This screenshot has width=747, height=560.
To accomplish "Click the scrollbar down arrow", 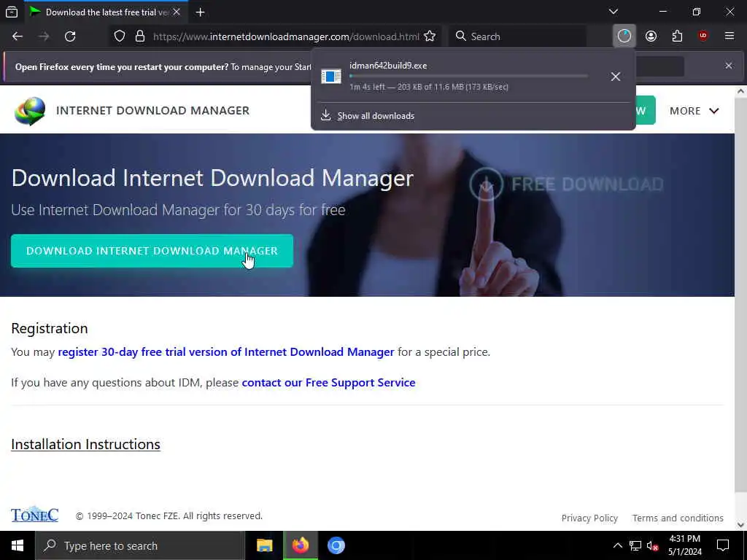I will [740, 525].
